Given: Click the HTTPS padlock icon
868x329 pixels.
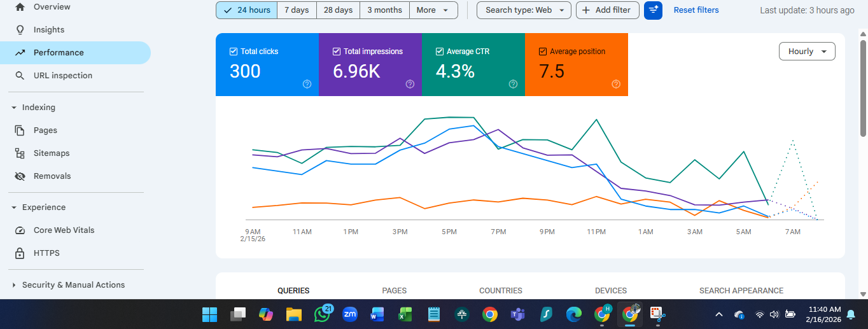Looking at the screenshot, I should coord(20,253).
